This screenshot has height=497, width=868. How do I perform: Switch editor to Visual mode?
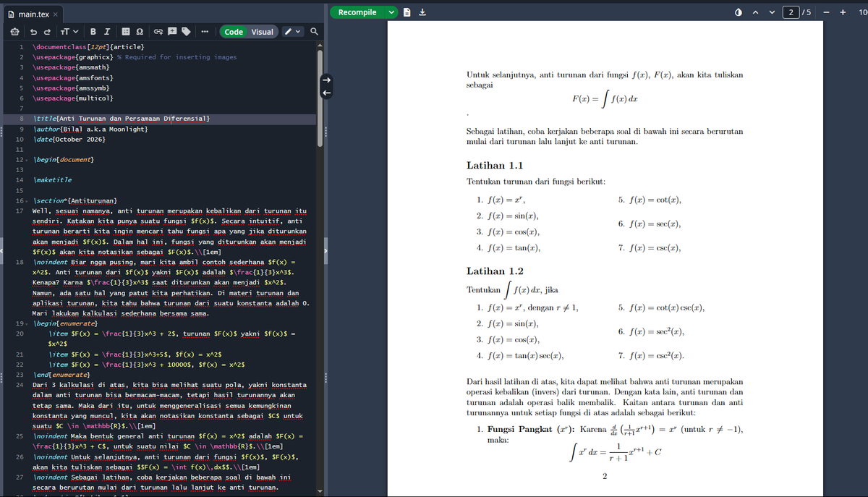[x=262, y=32]
